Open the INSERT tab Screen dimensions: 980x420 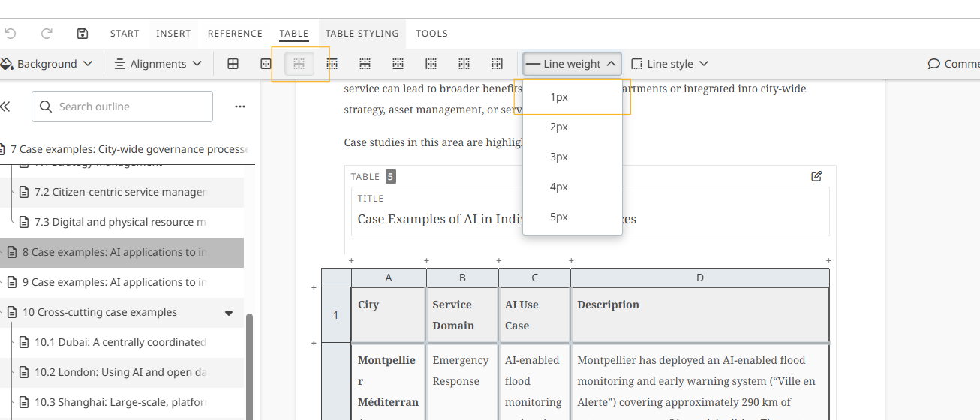point(173,34)
